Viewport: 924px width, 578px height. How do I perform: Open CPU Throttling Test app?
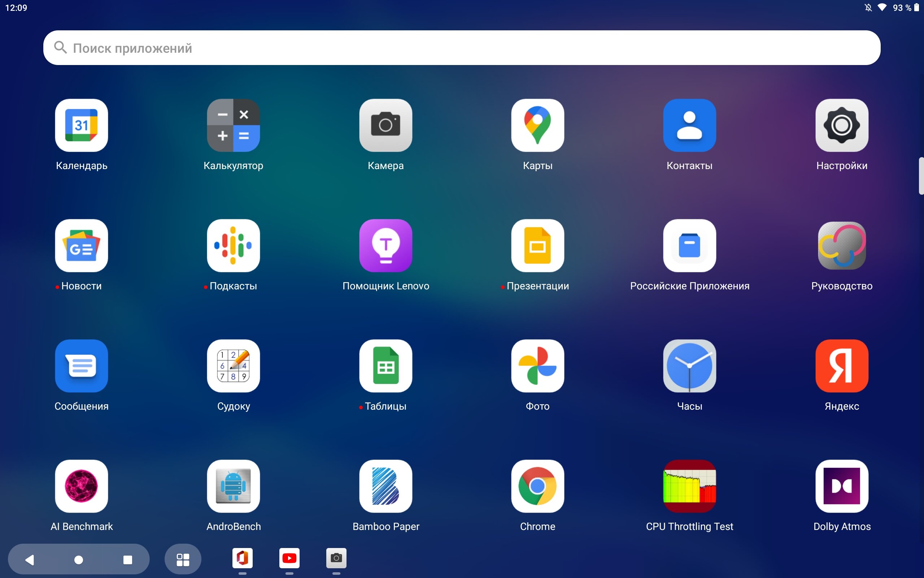[x=689, y=486]
